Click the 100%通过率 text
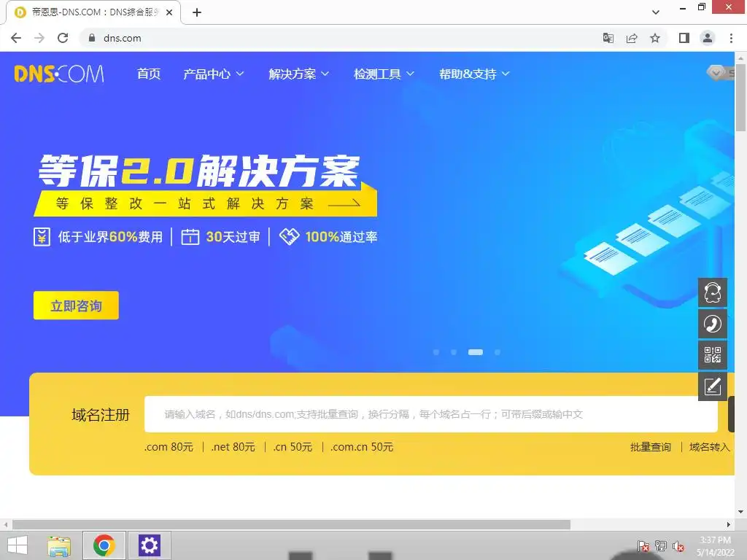 point(341,237)
